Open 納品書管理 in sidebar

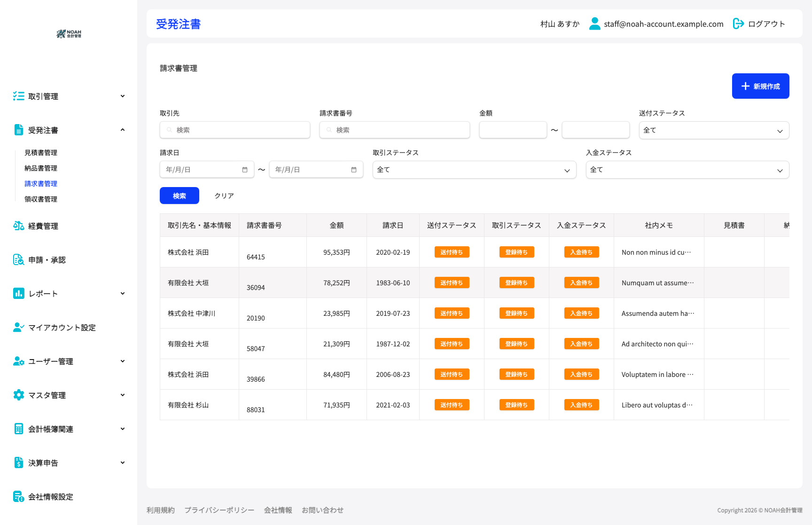pyautogui.click(x=41, y=168)
